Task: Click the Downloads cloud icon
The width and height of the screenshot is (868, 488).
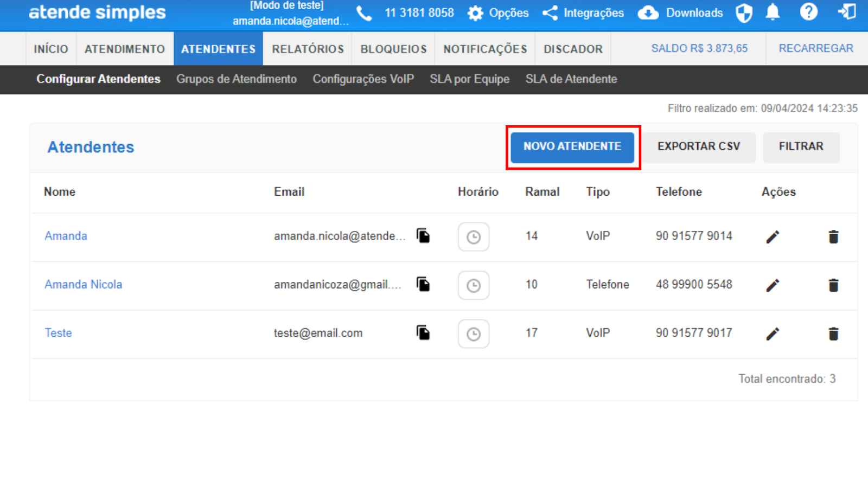Action: tap(648, 13)
